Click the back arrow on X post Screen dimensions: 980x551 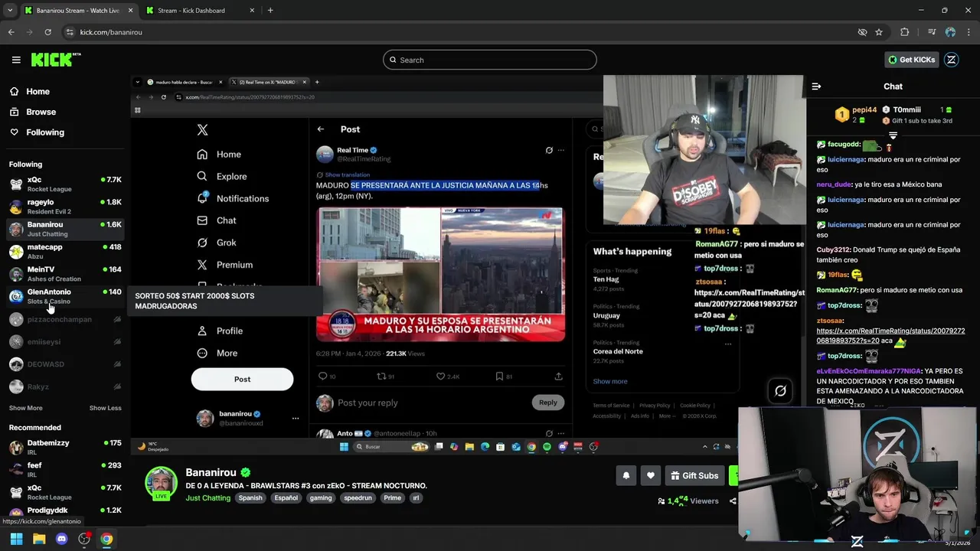(x=321, y=129)
